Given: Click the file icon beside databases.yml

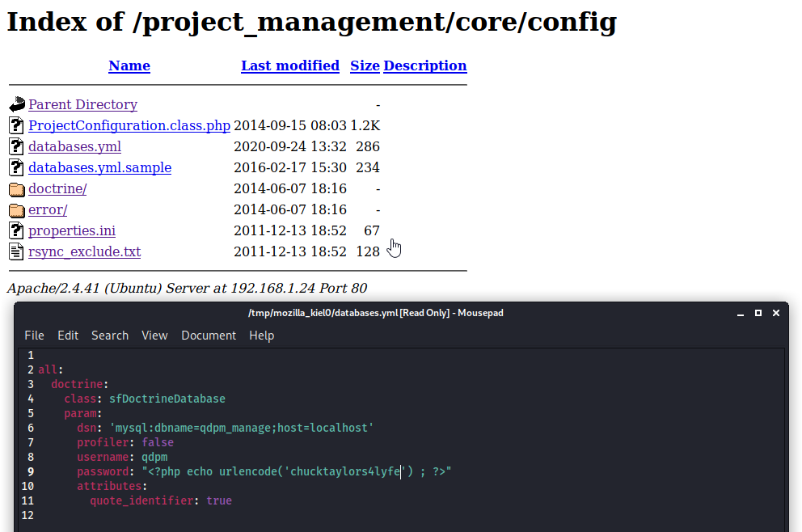Looking at the screenshot, I should pyautogui.click(x=16, y=146).
